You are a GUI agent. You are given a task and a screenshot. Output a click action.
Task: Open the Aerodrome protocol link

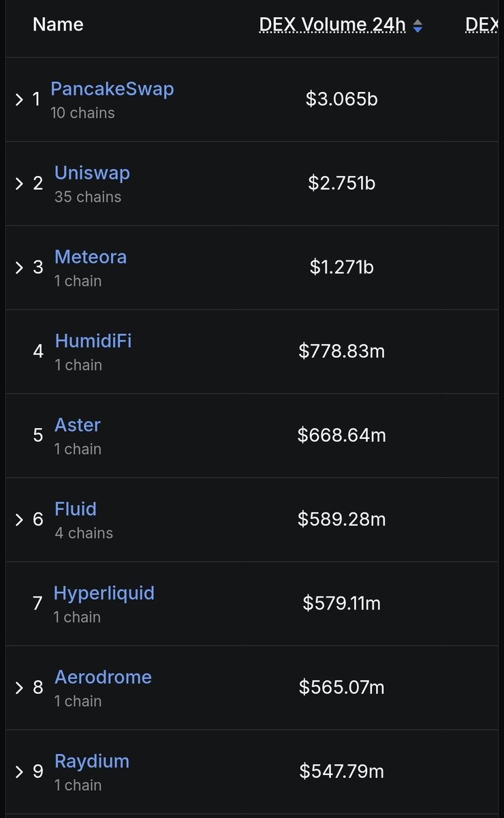coord(103,677)
